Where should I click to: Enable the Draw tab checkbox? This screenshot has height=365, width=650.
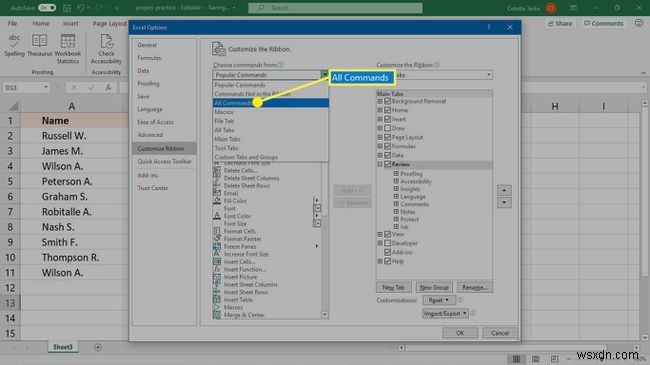(x=388, y=128)
